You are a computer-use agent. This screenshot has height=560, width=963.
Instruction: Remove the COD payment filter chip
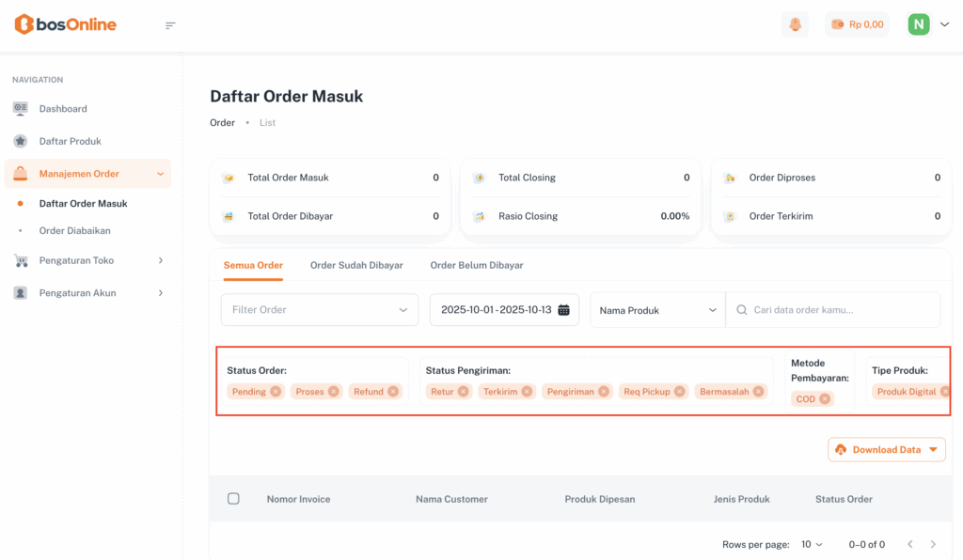[x=825, y=399]
